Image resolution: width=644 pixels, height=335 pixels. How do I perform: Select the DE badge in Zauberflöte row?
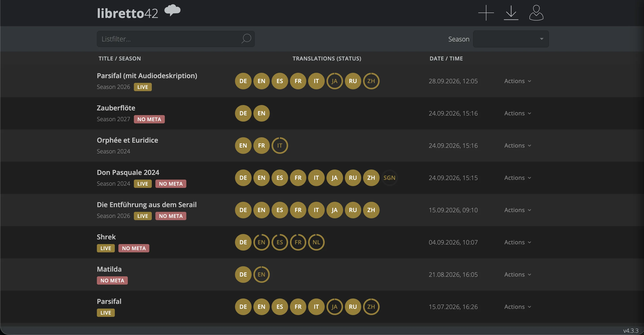243,113
